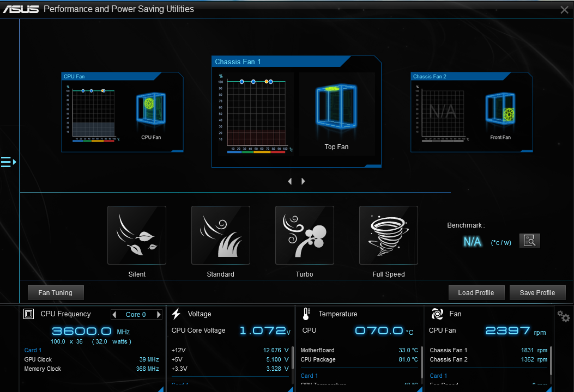The width and height of the screenshot is (574, 392).
Task: Click the Front Fan chassis illustration
Action: click(x=500, y=108)
